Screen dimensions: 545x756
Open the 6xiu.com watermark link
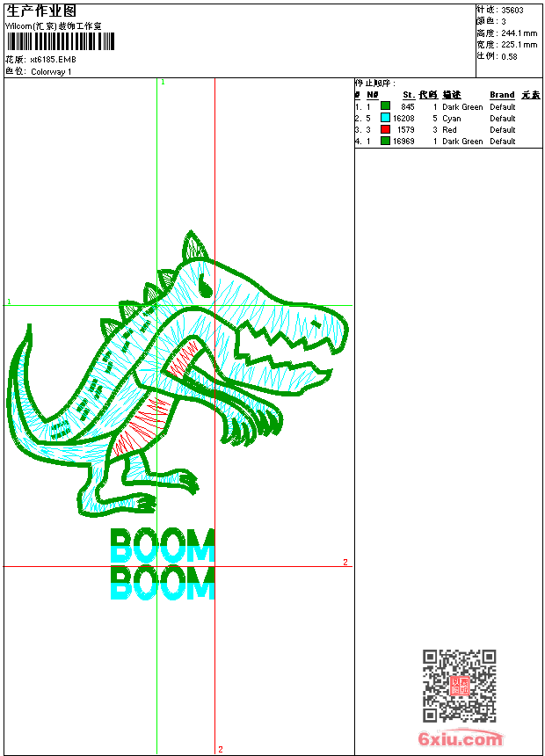(x=460, y=739)
